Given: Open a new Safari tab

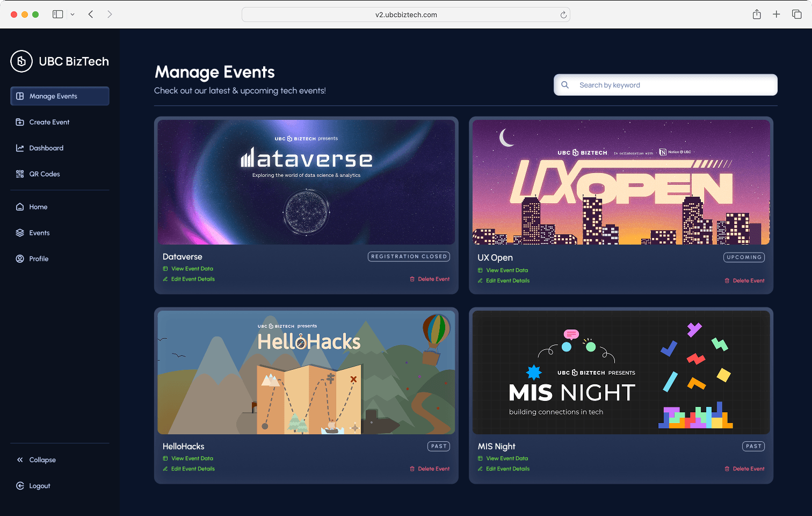Looking at the screenshot, I should [777, 14].
